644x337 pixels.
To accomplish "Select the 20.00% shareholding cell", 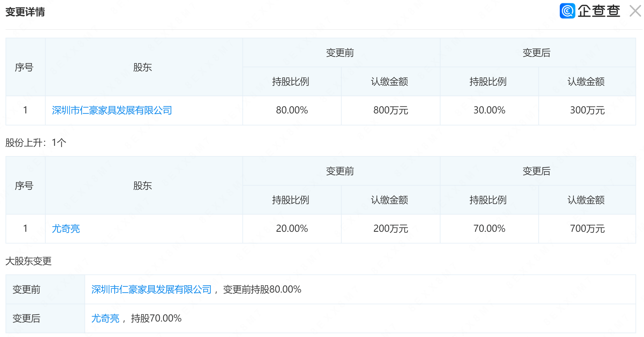I will point(292,229).
